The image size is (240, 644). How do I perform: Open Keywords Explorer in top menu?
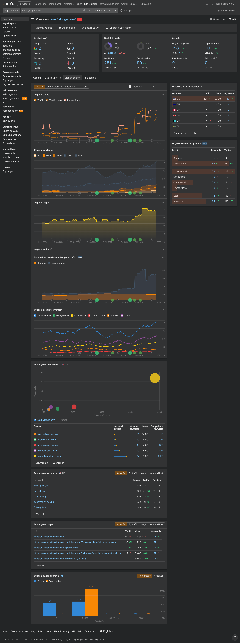point(109,4)
